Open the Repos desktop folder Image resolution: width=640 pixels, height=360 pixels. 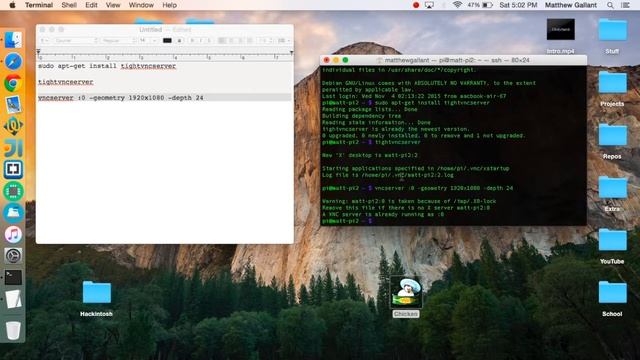(x=612, y=136)
